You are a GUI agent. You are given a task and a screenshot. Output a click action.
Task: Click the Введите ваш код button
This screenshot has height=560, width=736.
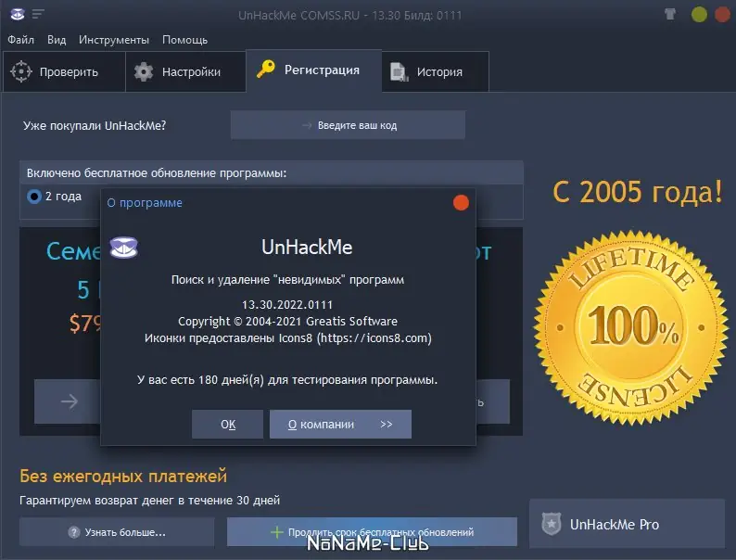348,125
